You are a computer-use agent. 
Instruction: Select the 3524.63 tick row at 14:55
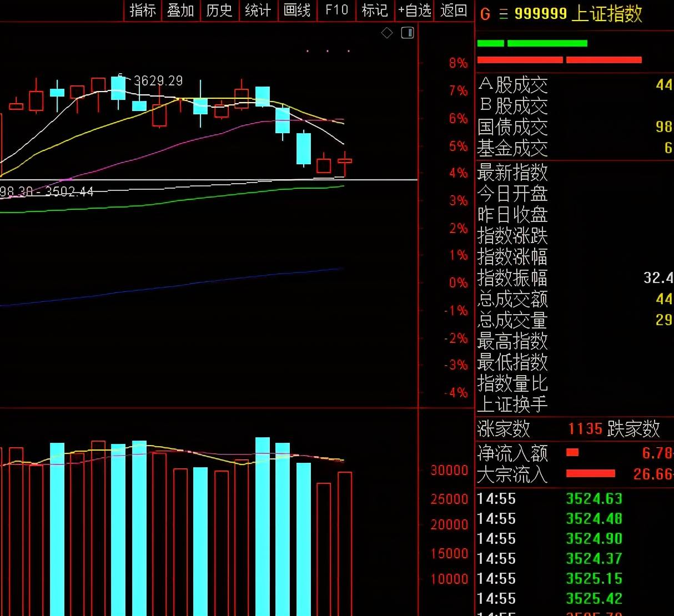[575, 498]
